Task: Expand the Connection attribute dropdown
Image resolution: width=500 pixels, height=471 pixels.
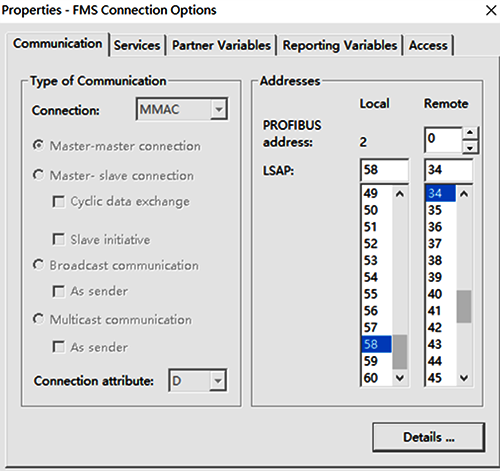Action: tap(198, 380)
